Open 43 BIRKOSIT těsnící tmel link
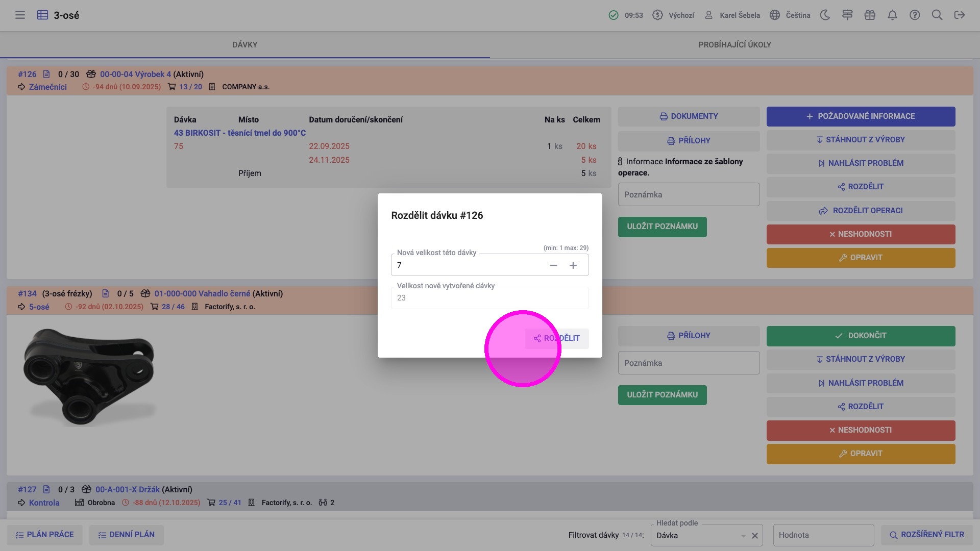The width and height of the screenshot is (980, 551). [240, 133]
